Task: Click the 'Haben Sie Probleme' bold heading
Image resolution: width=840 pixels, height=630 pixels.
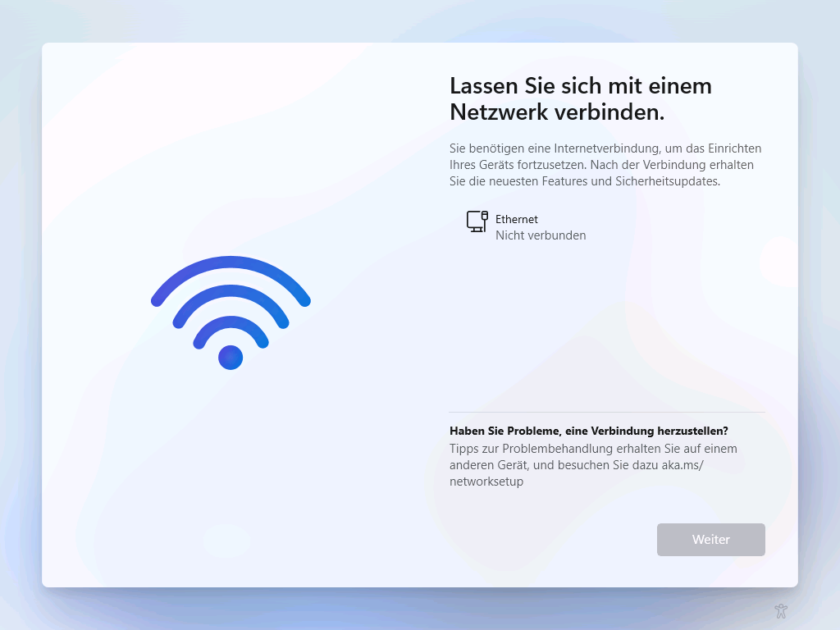Action: tap(589, 431)
